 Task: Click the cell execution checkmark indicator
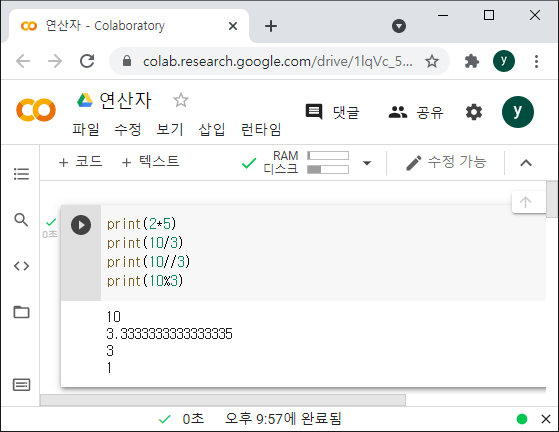51,222
